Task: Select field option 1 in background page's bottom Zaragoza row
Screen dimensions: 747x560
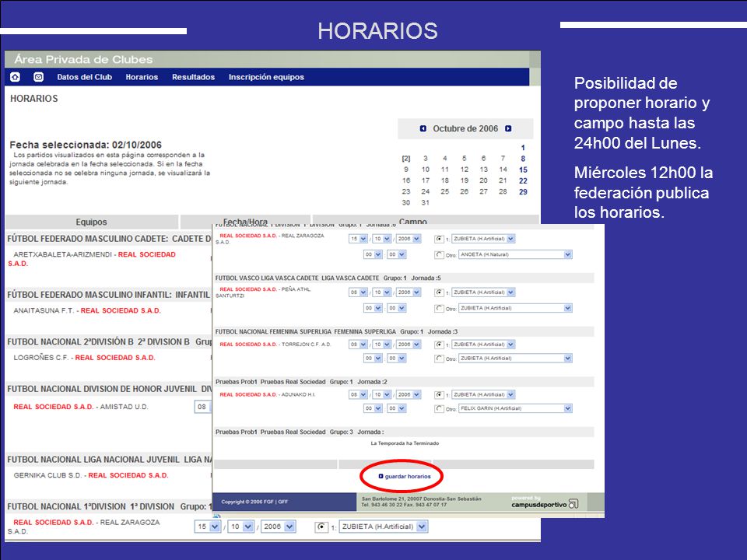Action: coord(321,527)
